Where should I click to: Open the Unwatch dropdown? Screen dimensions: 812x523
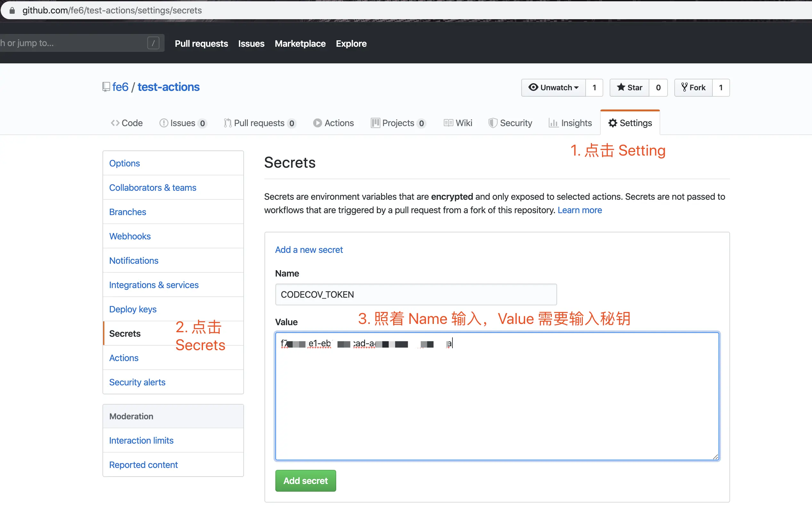point(553,87)
